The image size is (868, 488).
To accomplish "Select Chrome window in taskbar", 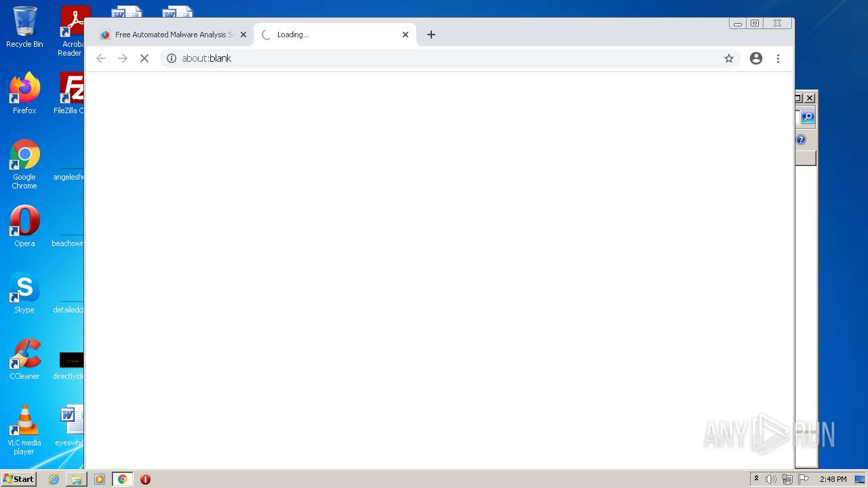I will (122, 479).
